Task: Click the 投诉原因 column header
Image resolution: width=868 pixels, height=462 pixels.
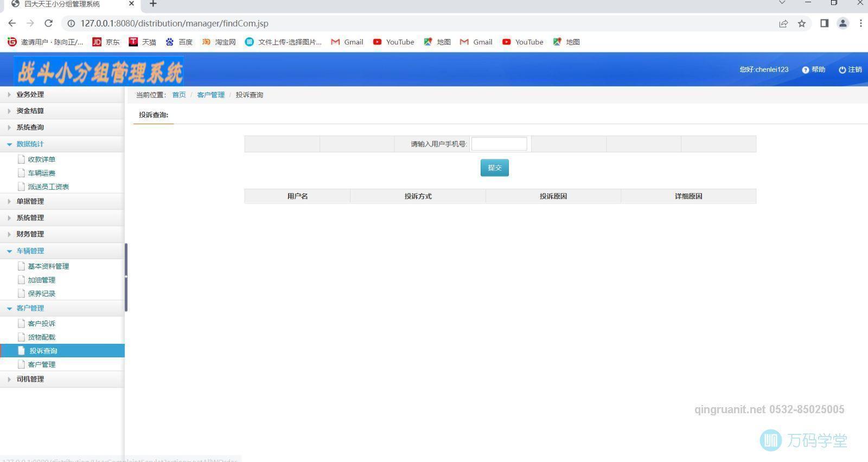Action: click(553, 196)
